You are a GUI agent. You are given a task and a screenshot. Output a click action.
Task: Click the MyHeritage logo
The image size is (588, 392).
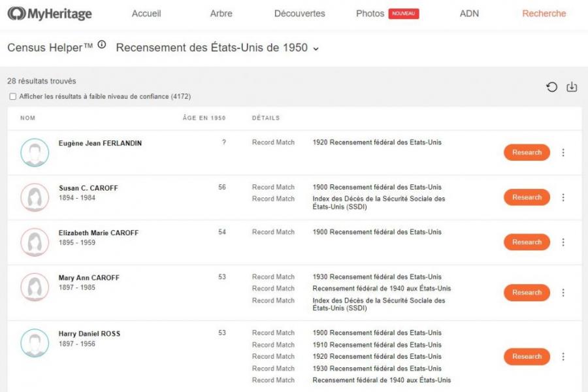(50, 14)
